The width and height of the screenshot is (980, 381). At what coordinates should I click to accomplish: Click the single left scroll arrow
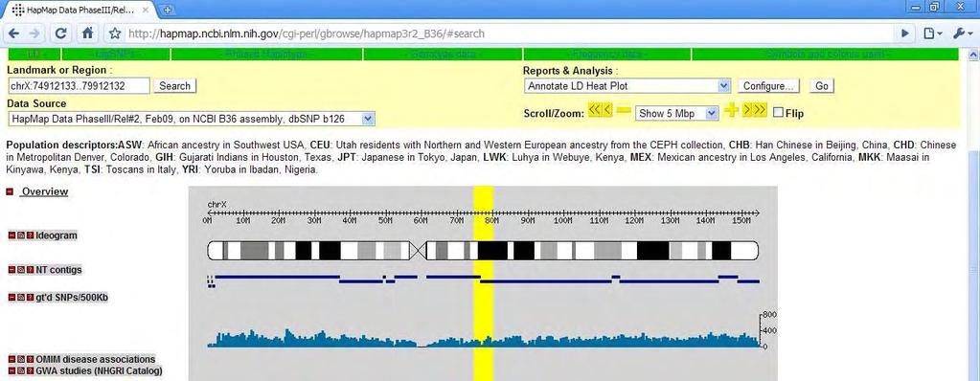pos(608,110)
